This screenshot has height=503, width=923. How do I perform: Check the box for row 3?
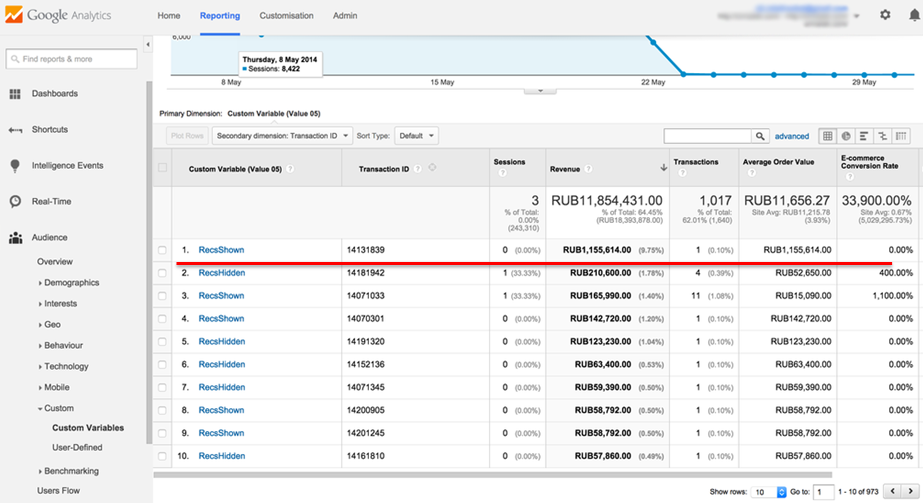click(163, 296)
